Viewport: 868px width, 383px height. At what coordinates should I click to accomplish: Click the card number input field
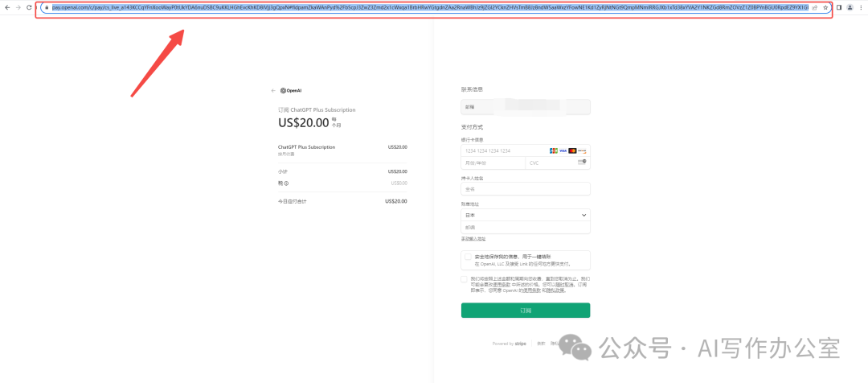[502, 150]
